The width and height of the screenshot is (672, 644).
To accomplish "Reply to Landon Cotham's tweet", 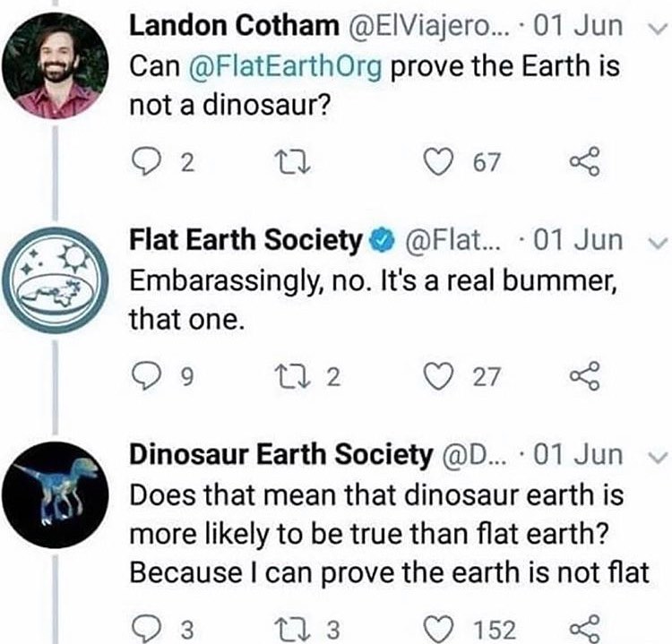I will pos(144,163).
